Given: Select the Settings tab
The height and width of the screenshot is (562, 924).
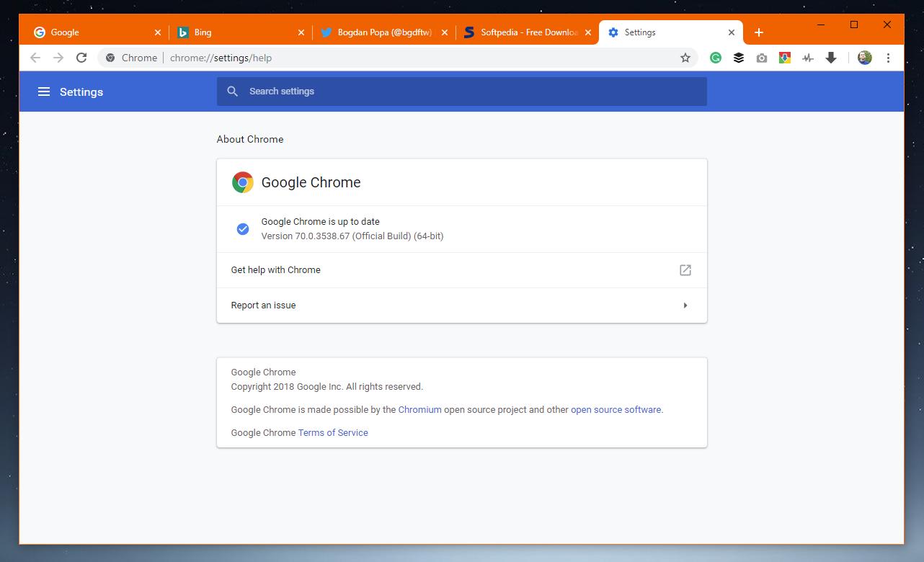Looking at the screenshot, I should (671, 32).
